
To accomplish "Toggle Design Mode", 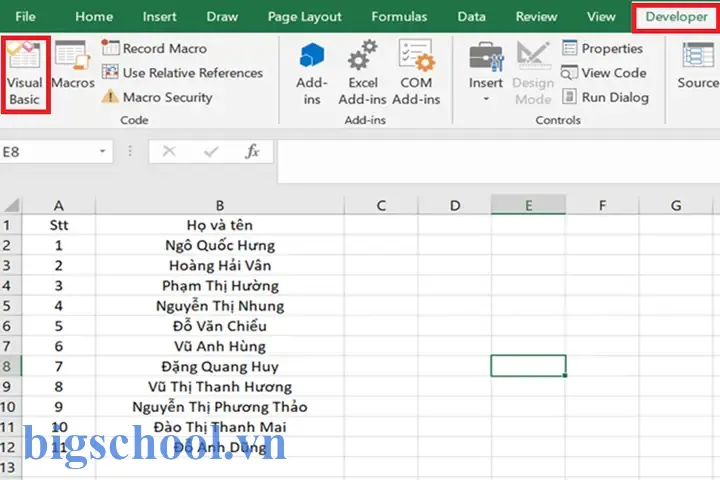I will tap(533, 73).
